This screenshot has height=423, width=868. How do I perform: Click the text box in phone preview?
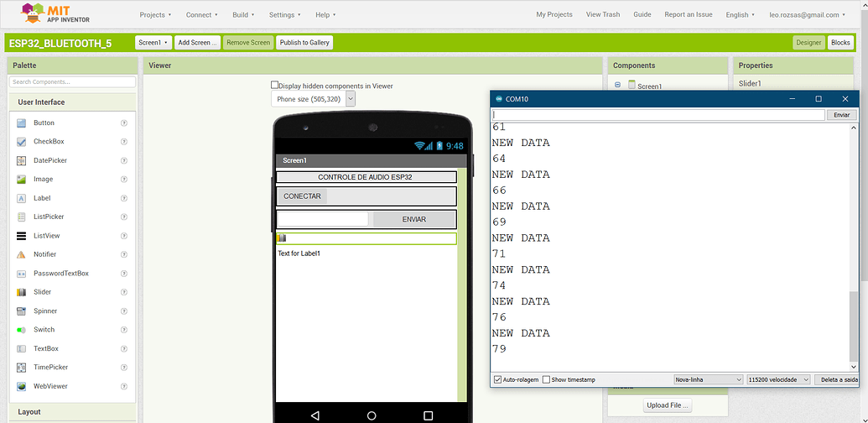click(x=323, y=219)
